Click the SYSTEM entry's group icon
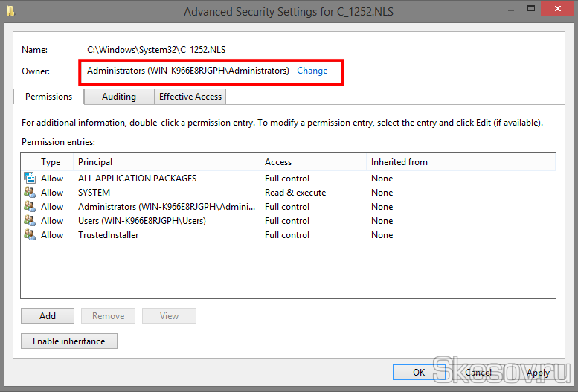Screen dimensions: 578x392 pos(30,193)
